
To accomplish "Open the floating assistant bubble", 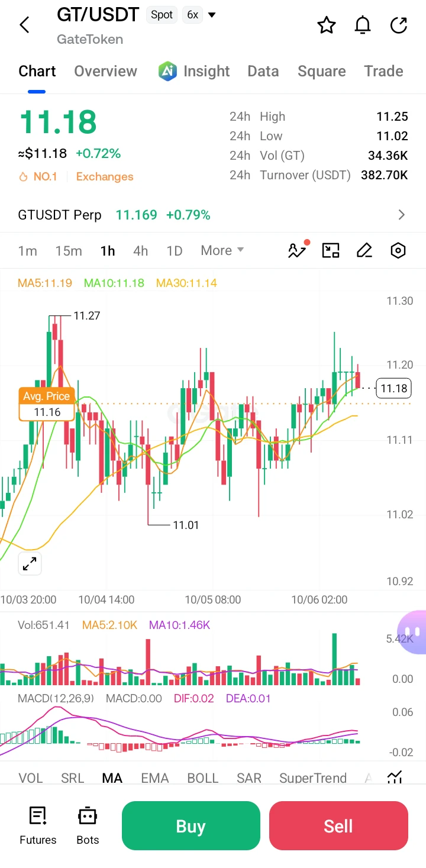I will (412, 632).
